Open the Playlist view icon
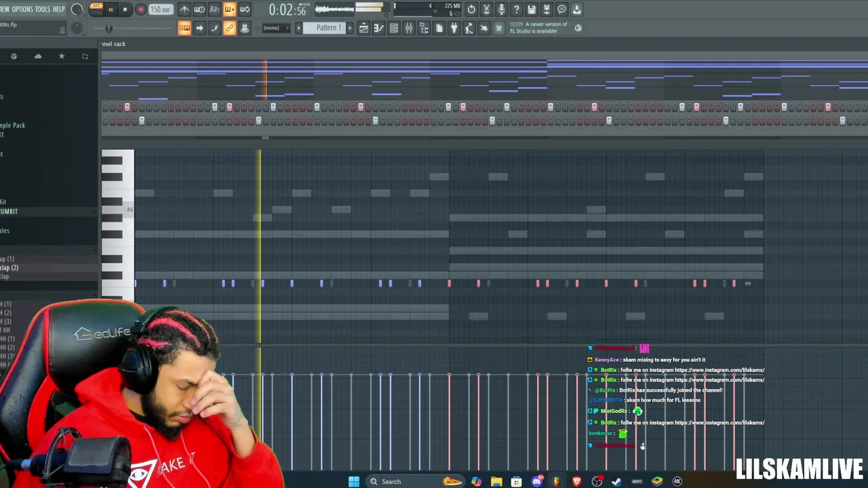Screen dimensions: 868x488 363,28
